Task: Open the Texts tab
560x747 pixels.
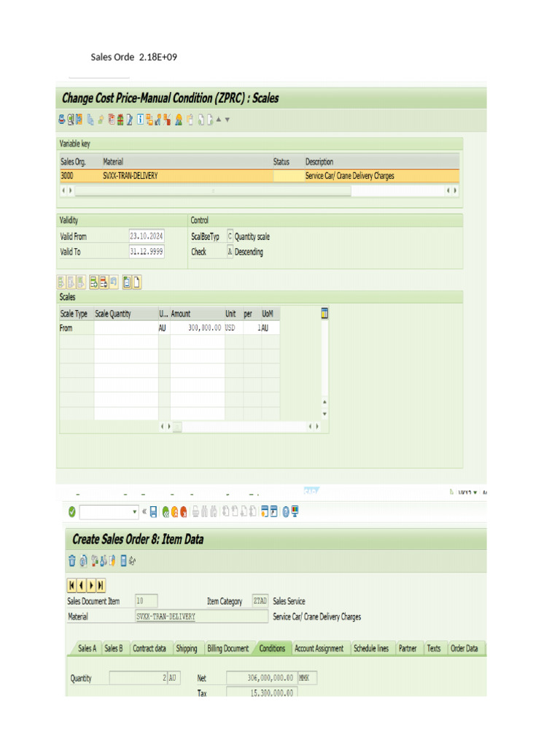Action: [434, 649]
